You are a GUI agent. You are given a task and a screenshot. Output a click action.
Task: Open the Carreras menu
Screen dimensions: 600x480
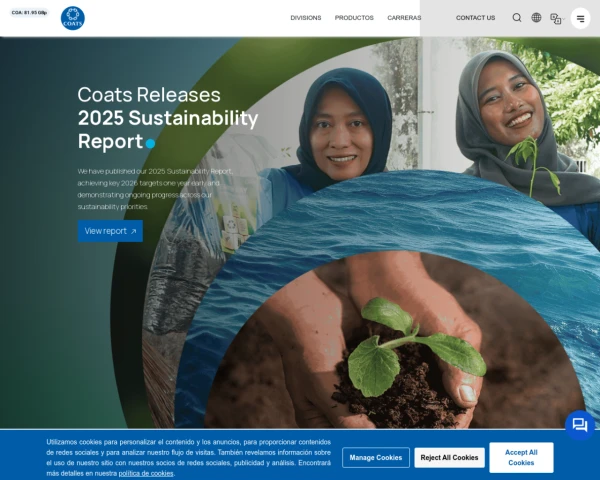(404, 18)
